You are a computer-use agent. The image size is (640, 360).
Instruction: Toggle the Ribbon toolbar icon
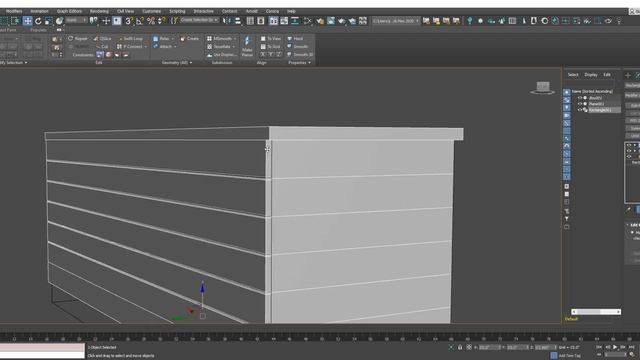273,21
